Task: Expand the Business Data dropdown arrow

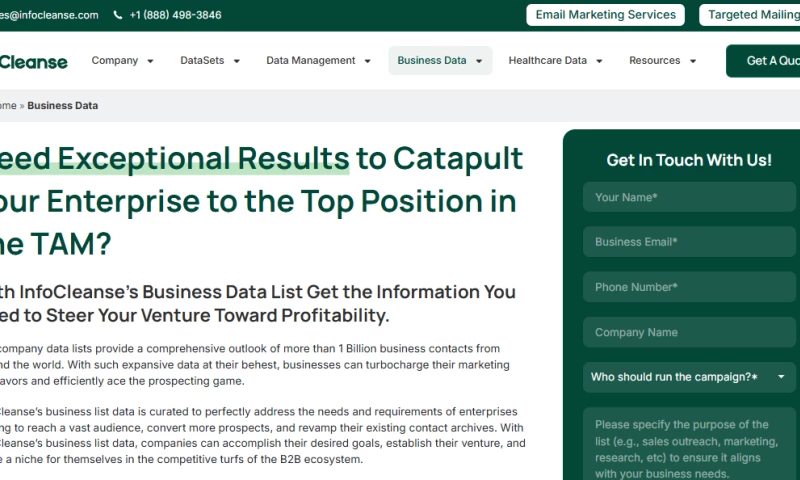Action: 479,61
